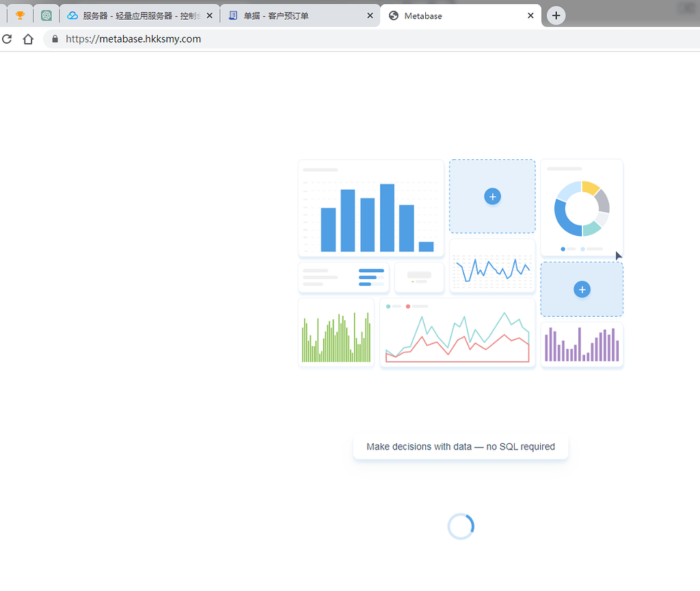Close the 服务器 tab
Screen dimensions: 700x591
(209, 15)
